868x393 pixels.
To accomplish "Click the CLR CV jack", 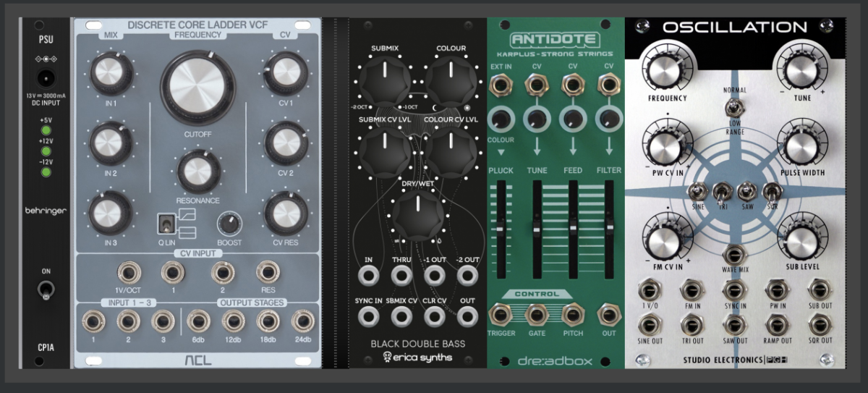I will [x=434, y=316].
